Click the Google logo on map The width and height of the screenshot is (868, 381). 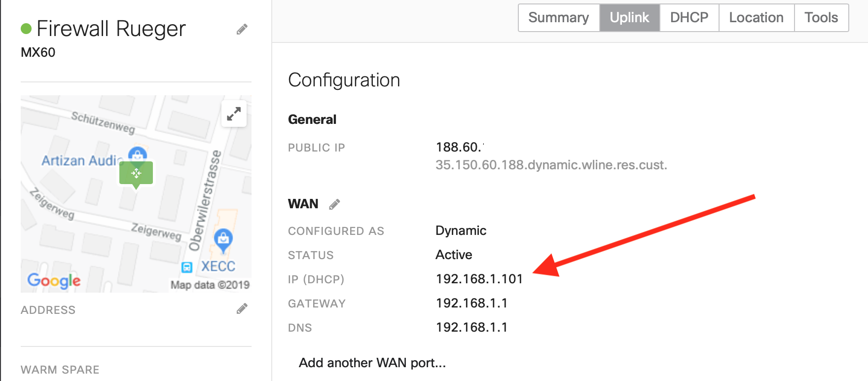point(54,280)
